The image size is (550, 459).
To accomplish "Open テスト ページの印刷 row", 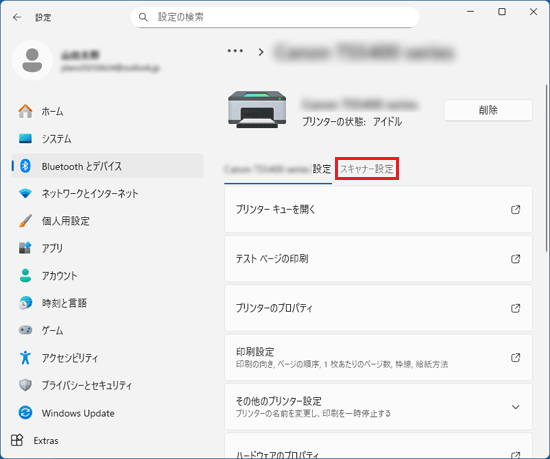I will pyautogui.click(x=378, y=259).
